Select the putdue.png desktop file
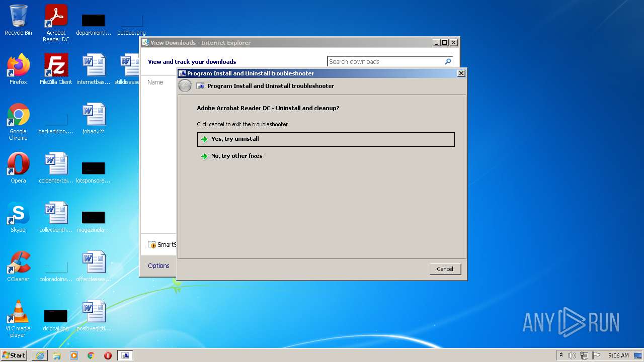This screenshot has height=362, width=644. (131, 24)
